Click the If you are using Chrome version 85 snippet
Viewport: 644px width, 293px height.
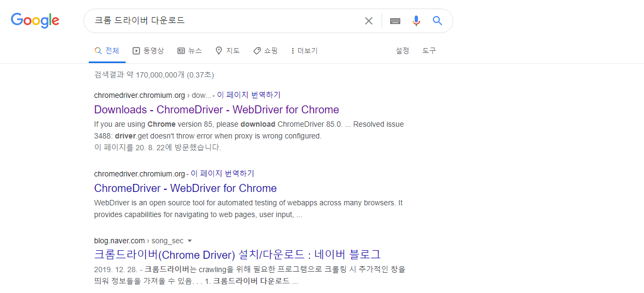tap(249, 130)
